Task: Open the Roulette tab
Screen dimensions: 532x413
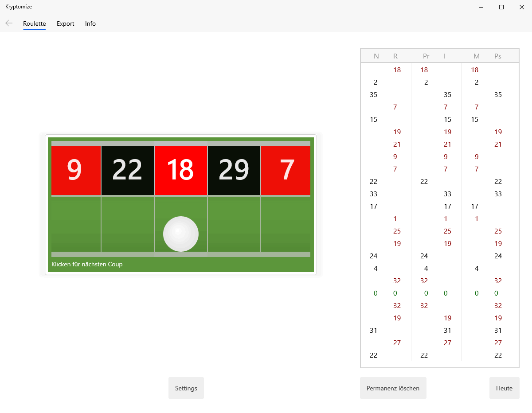Action: click(x=35, y=23)
